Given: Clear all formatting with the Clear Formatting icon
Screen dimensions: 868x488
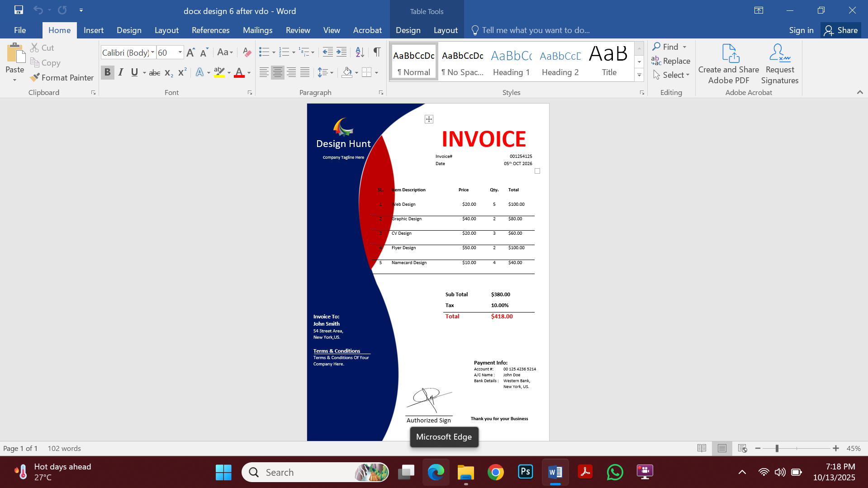Looking at the screenshot, I should pyautogui.click(x=247, y=52).
